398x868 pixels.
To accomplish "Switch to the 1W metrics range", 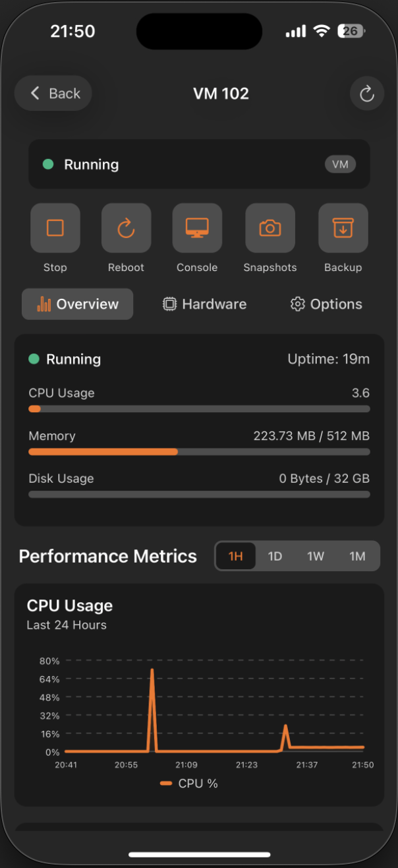I will 316,556.
